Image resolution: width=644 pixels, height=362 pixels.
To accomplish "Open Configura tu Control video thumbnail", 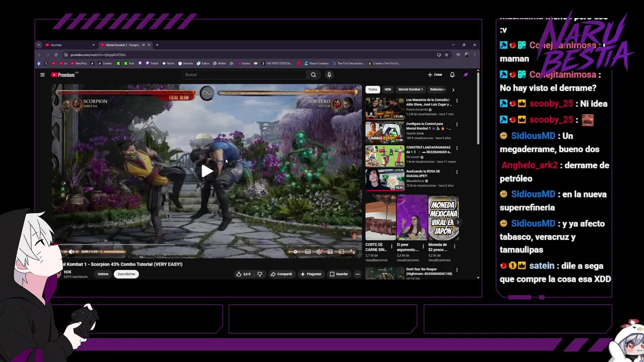I will (x=384, y=132).
